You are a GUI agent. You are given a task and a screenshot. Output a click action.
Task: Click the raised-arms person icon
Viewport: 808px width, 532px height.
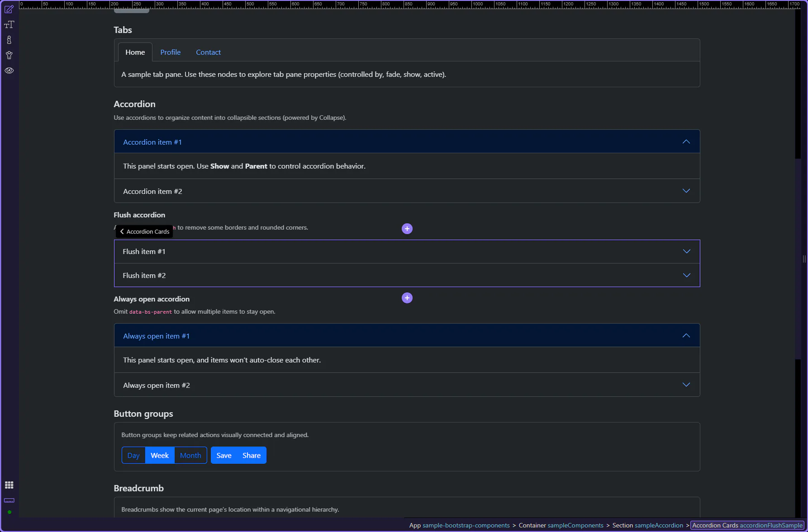[9, 56]
